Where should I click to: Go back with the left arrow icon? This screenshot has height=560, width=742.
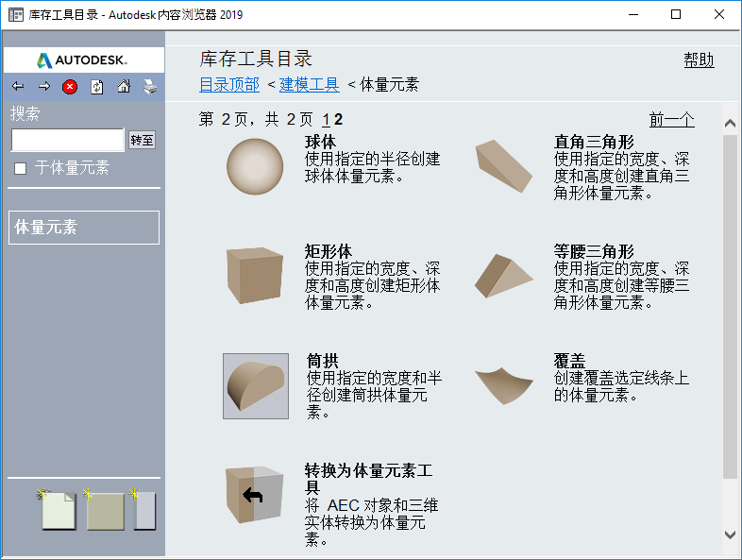tap(18, 86)
